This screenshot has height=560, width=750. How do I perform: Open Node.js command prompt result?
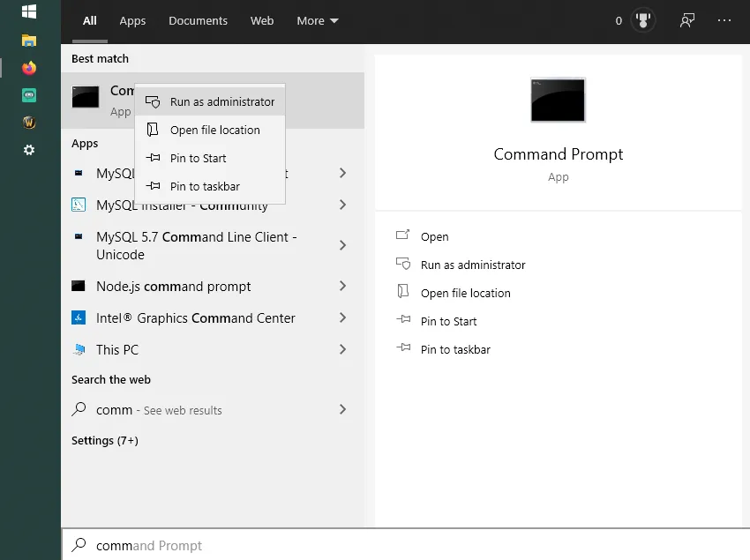[213, 286]
